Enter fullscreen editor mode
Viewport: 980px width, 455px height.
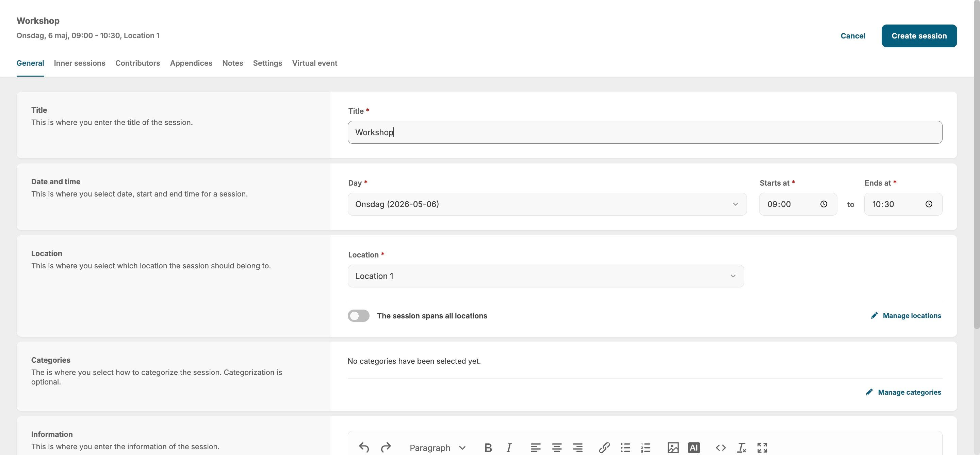pos(762,448)
